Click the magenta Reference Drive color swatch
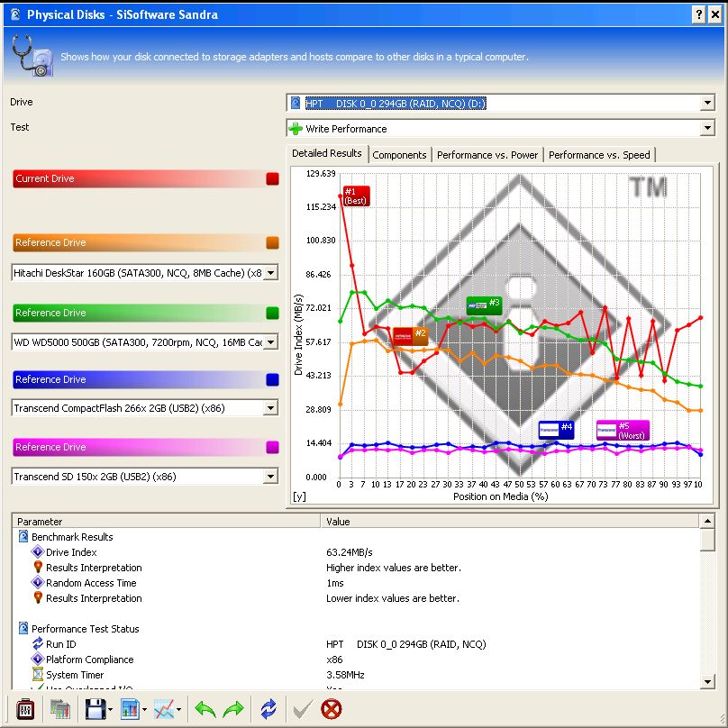Image resolution: width=728 pixels, height=728 pixels. point(272,447)
